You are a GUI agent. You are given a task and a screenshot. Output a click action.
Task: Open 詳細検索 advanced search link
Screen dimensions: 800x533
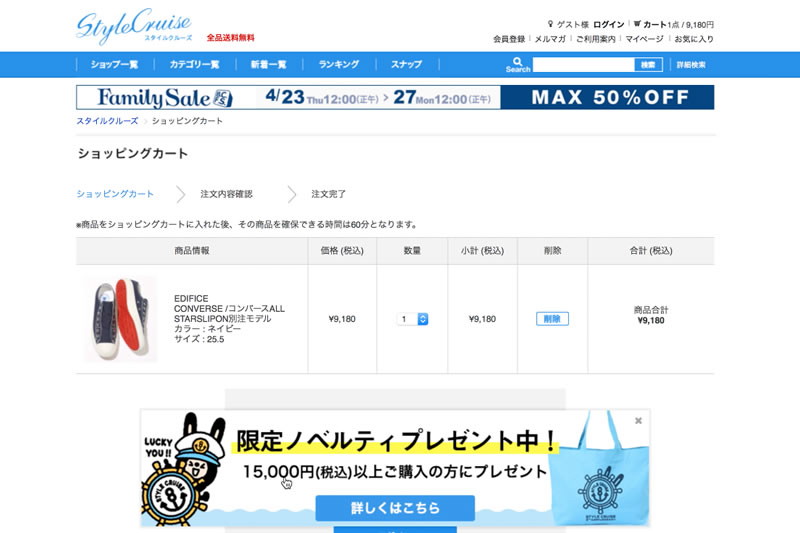(x=691, y=65)
